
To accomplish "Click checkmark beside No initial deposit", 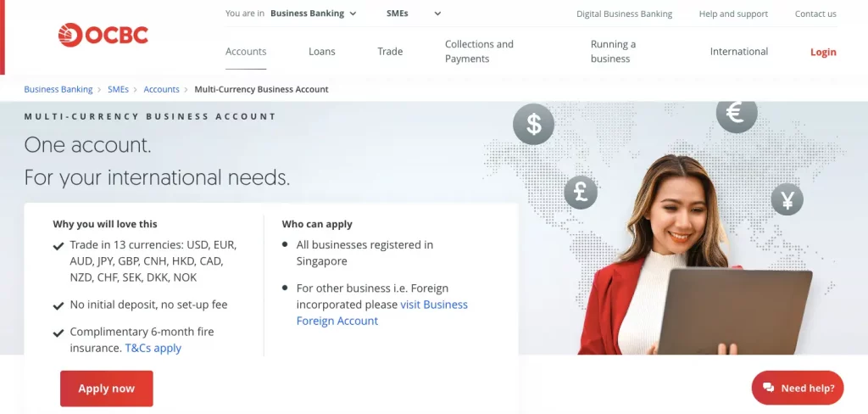I will tap(58, 306).
